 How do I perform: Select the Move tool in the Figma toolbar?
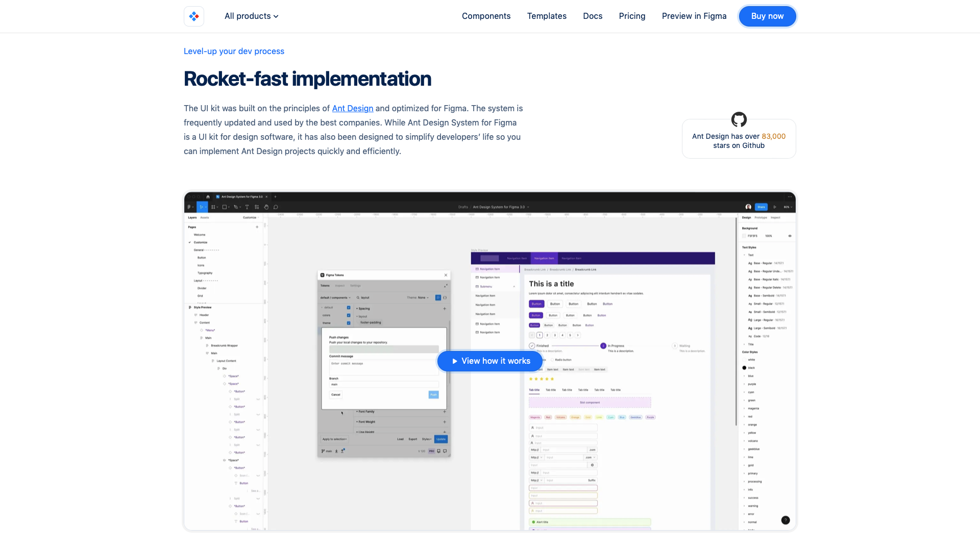coord(202,207)
